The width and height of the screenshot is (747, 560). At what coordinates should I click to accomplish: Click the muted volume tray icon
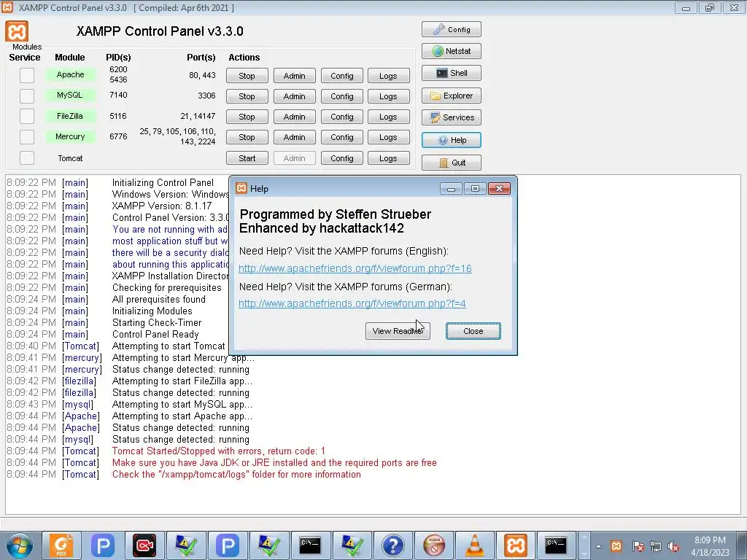(673, 546)
